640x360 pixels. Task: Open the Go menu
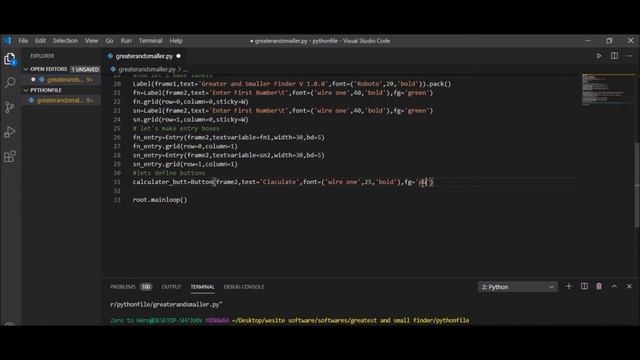click(109, 40)
